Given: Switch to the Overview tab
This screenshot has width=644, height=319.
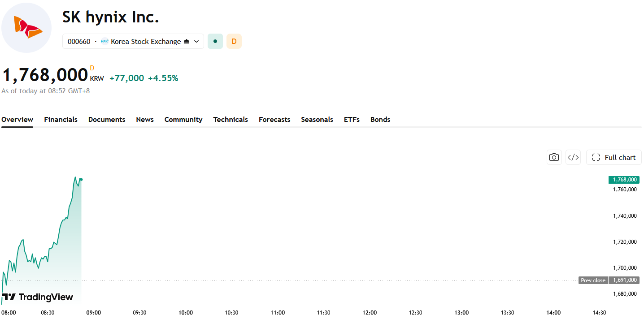Looking at the screenshot, I should [17, 120].
